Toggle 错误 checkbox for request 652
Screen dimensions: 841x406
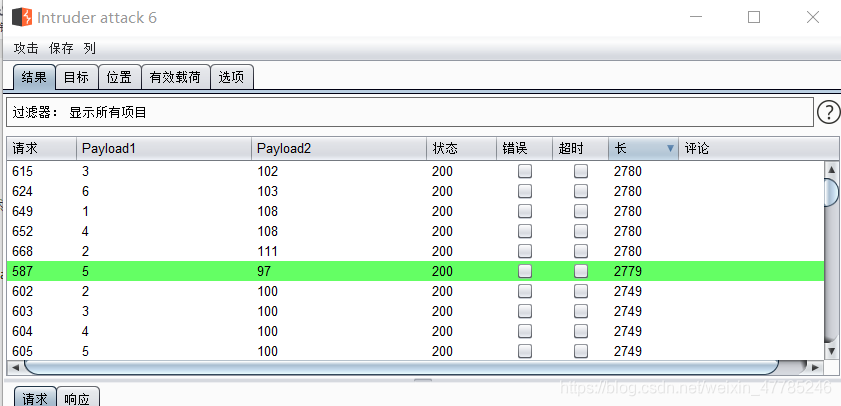(525, 231)
